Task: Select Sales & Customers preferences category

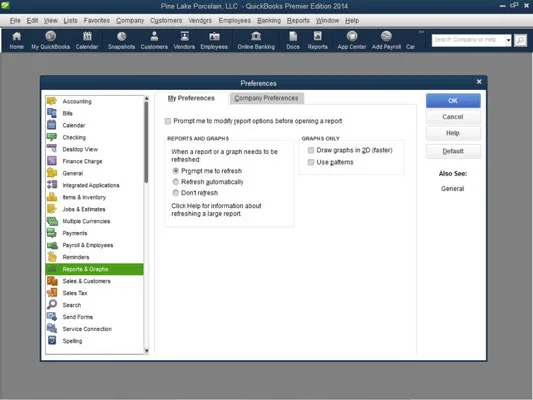Action: (94, 281)
